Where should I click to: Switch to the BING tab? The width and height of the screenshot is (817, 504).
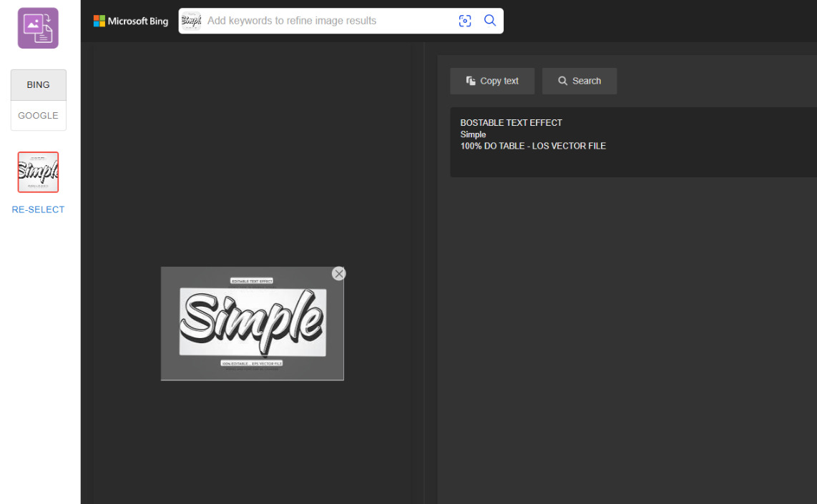pyautogui.click(x=38, y=85)
